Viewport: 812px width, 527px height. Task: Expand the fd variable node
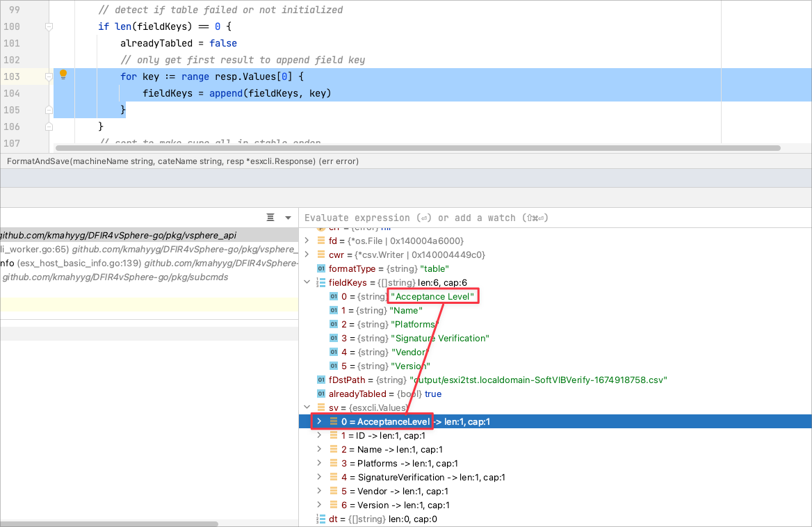click(x=307, y=241)
